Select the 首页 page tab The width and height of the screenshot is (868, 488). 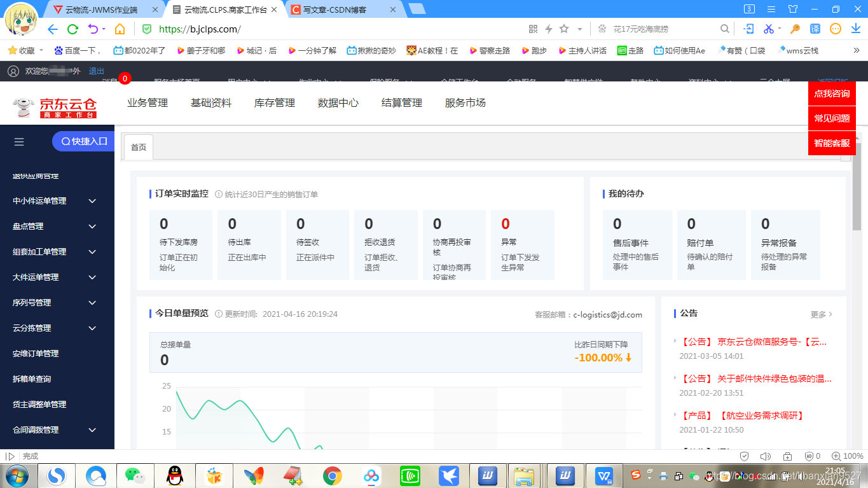click(139, 147)
